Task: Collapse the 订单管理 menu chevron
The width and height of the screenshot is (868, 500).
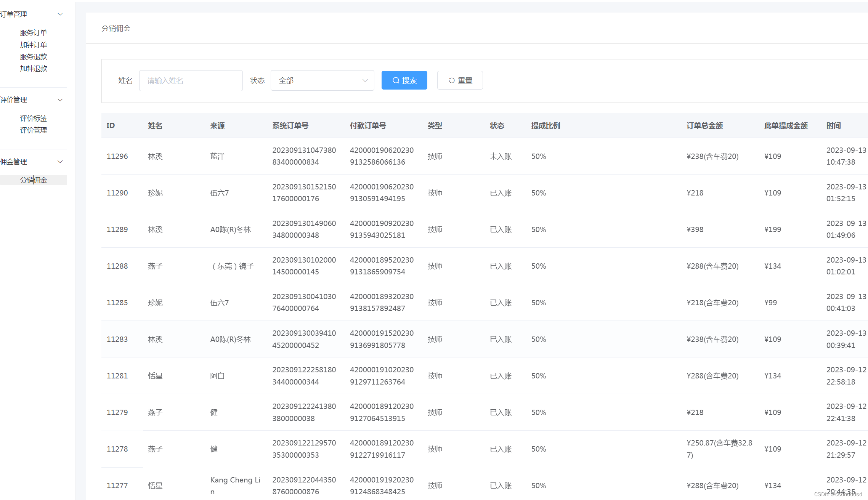Action: click(60, 14)
